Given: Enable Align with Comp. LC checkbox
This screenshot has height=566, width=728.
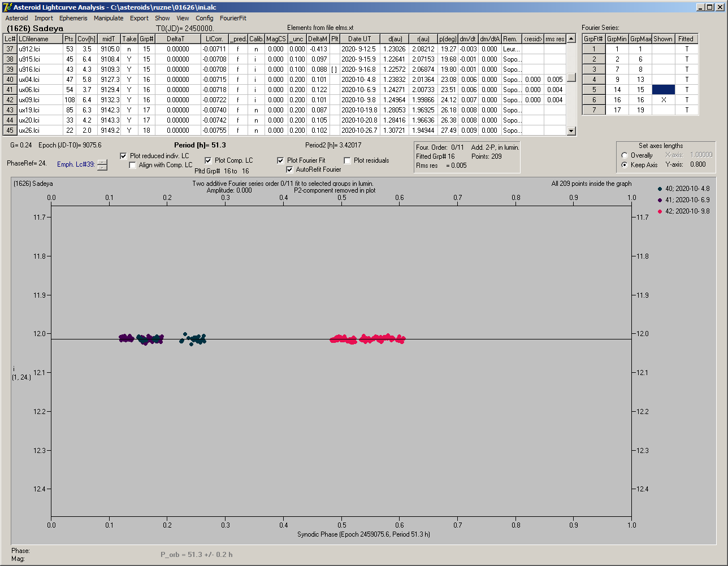Looking at the screenshot, I should (133, 165).
